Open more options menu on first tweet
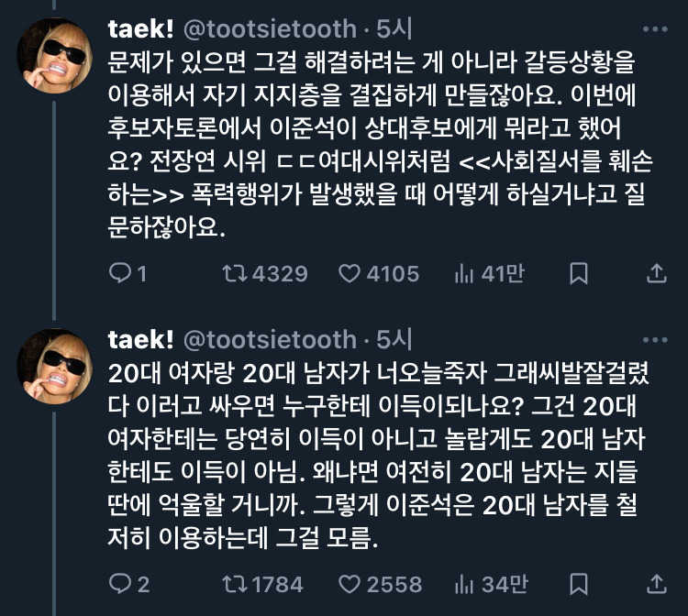This screenshot has height=616, width=688. coord(654,29)
